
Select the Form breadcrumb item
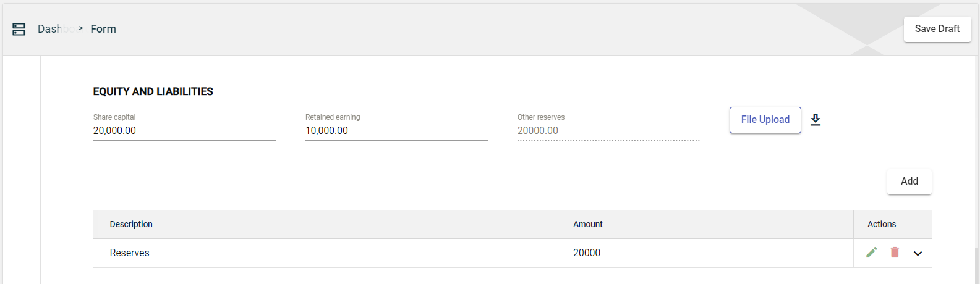103,29
